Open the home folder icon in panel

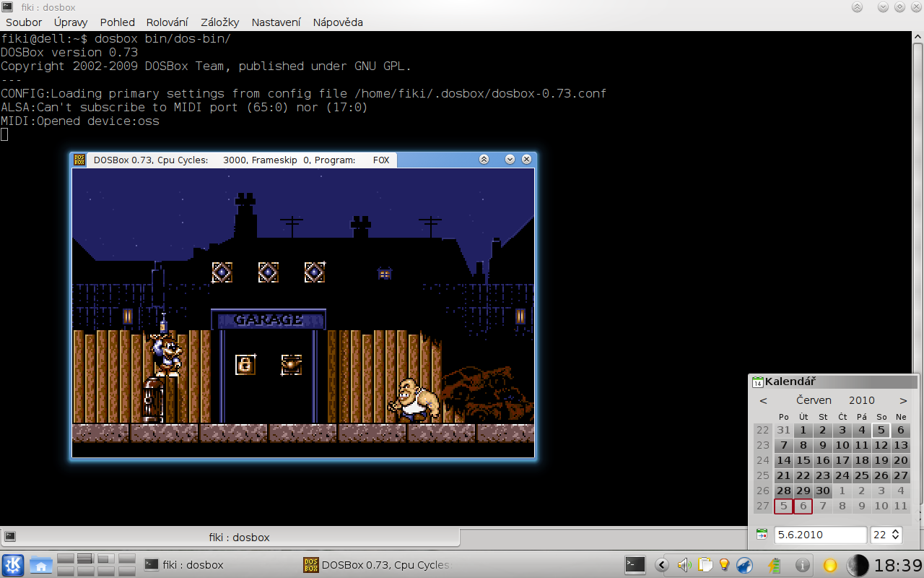(x=41, y=565)
